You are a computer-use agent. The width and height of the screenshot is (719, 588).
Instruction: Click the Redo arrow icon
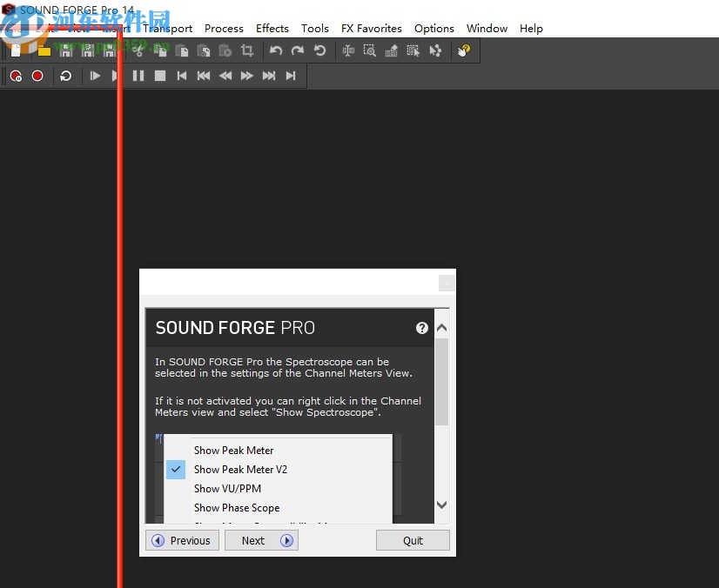pos(298,50)
